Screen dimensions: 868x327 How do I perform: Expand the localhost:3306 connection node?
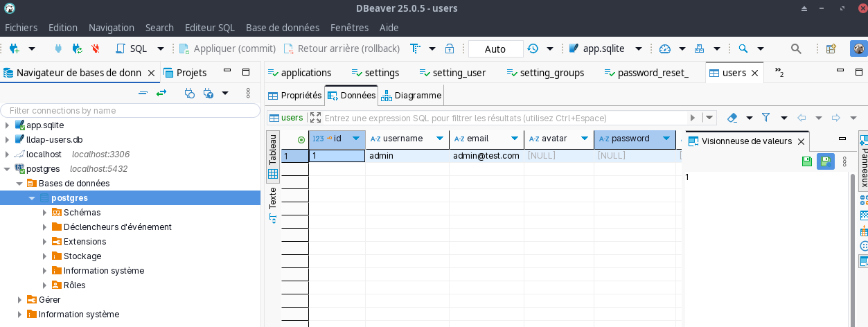(8, 154)
